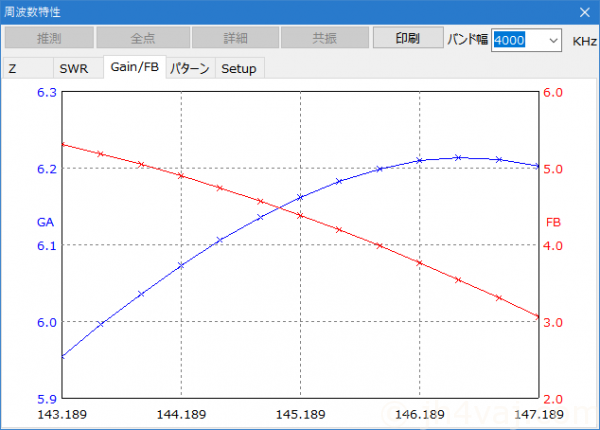Switch to the Z tab
The height and width of the screenshot is (430, 600).
(x=14, y=69)
